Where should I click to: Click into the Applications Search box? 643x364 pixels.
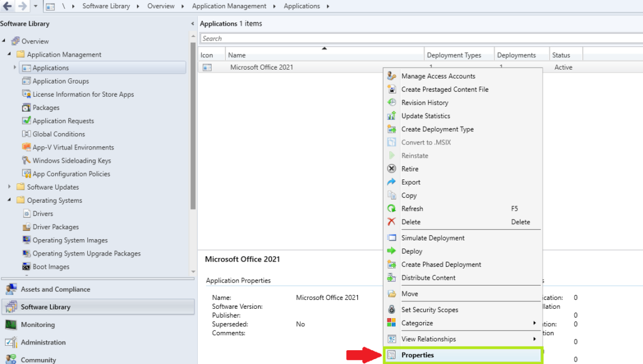click(421, 38)
